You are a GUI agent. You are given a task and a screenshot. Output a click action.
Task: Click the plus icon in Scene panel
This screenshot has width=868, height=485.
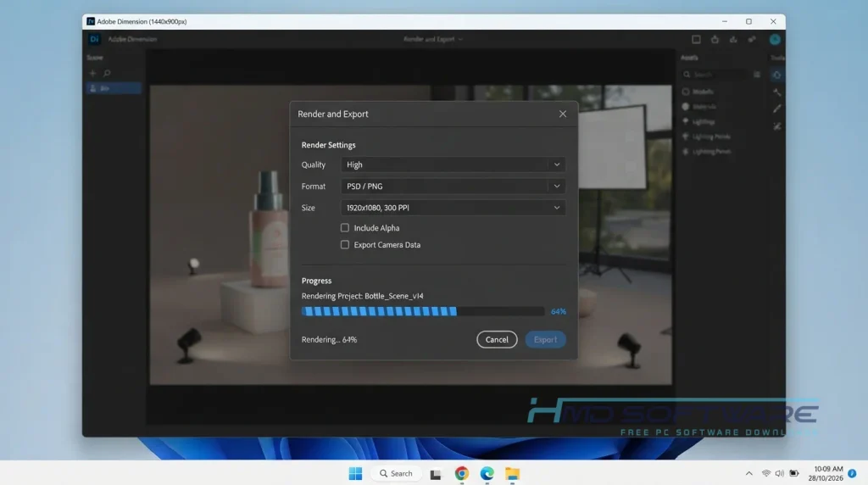tap(92, 73)
